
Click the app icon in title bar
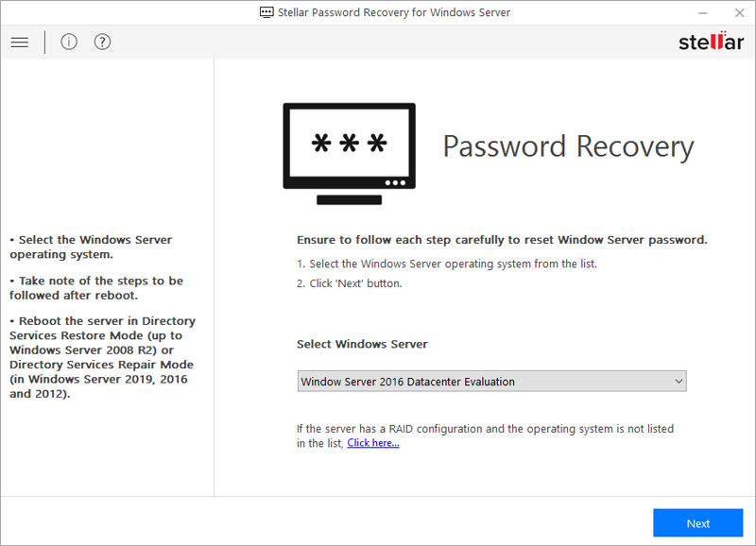pyautogui.click(x=266, y=13)
